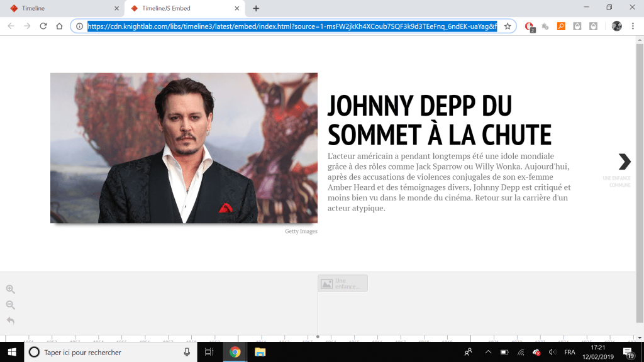The width and height of the screenshot is (644, 362).
Task: Click the 'Une enfance...' timeline marker
Action: tap(343, 283)
